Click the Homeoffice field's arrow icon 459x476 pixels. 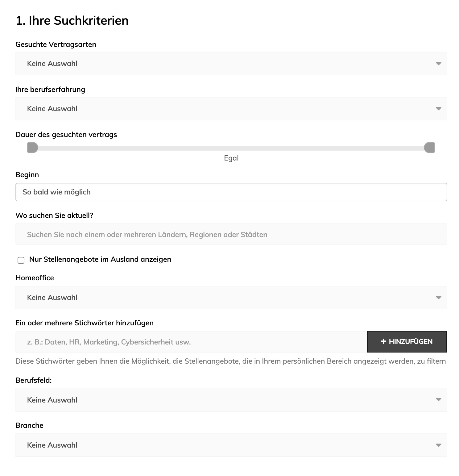(438, 298)
